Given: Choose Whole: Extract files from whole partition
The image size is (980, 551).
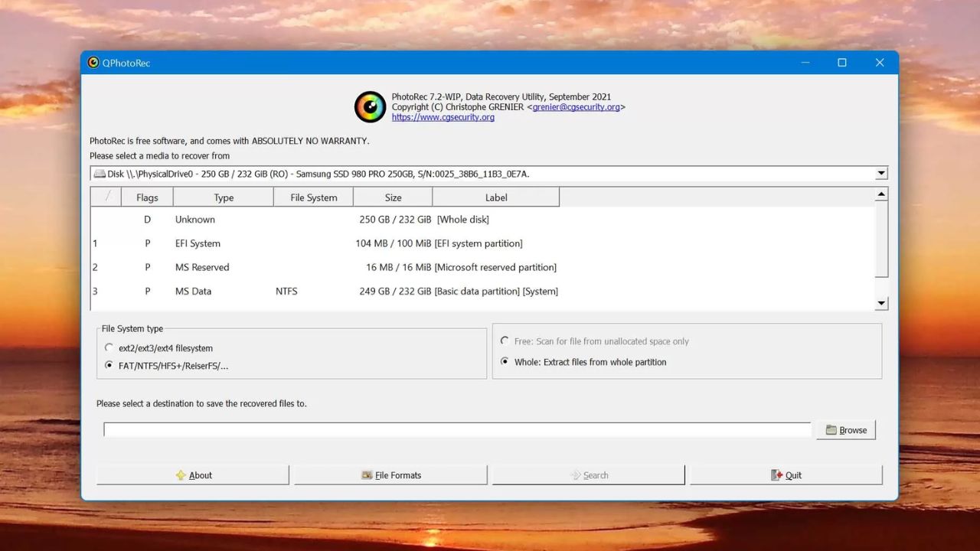Looking at the screenshot, I should pos(505,361).
